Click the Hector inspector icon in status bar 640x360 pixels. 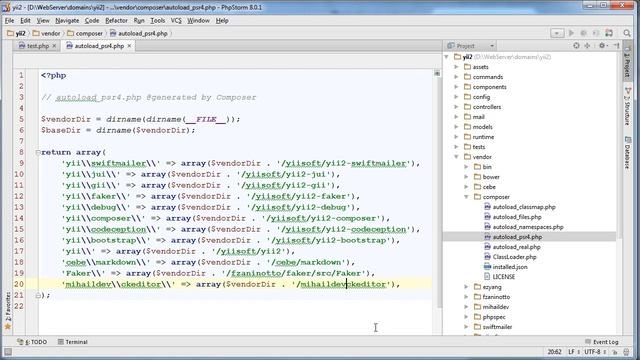tap(627, 352)
